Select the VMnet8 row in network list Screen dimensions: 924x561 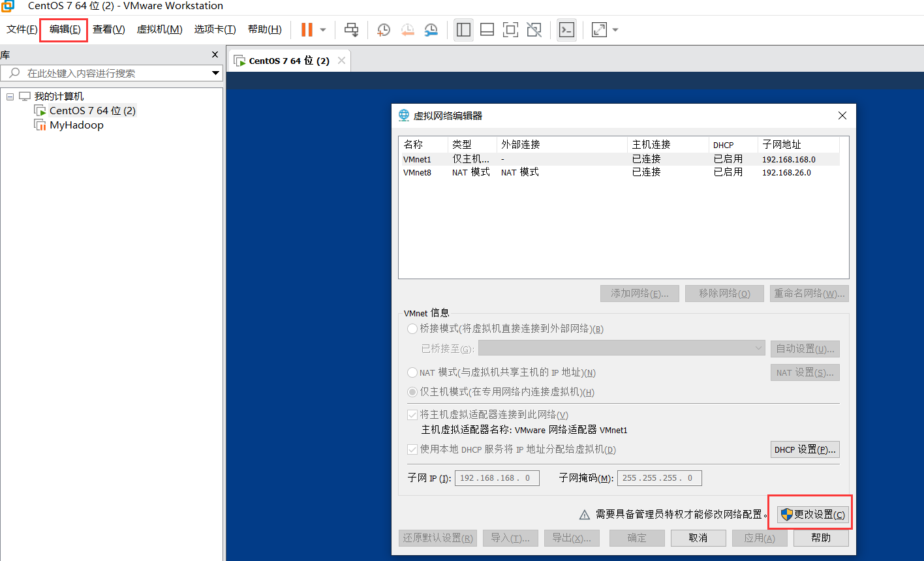tap(619, 172)
